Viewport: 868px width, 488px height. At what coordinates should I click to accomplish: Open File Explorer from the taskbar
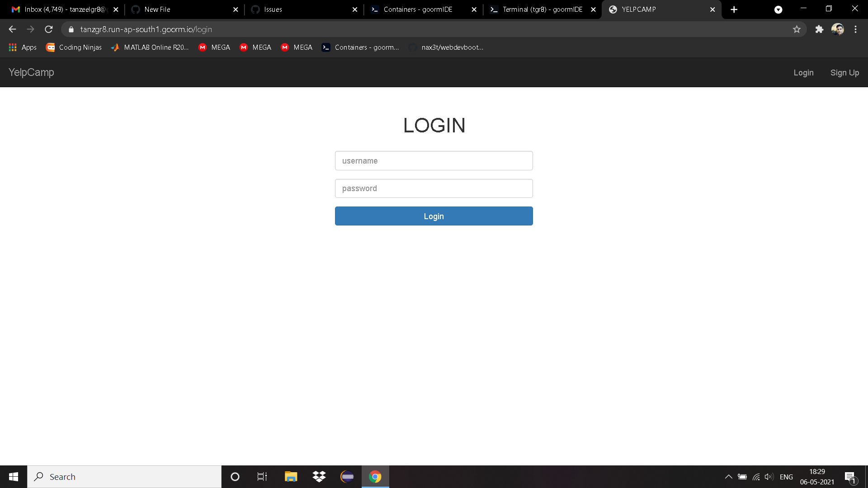pyautogui.click(x=291, y=477)
